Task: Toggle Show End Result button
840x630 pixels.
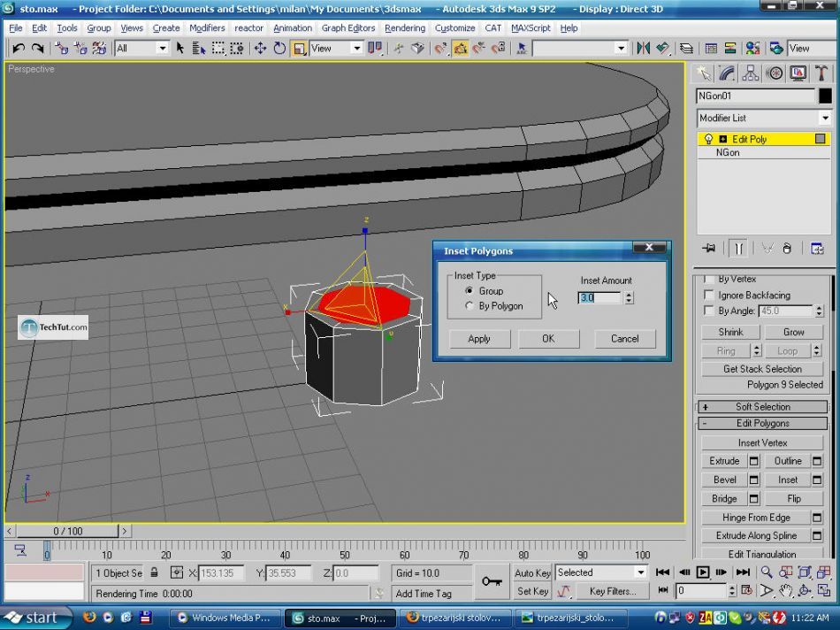Action: point(738,249)
